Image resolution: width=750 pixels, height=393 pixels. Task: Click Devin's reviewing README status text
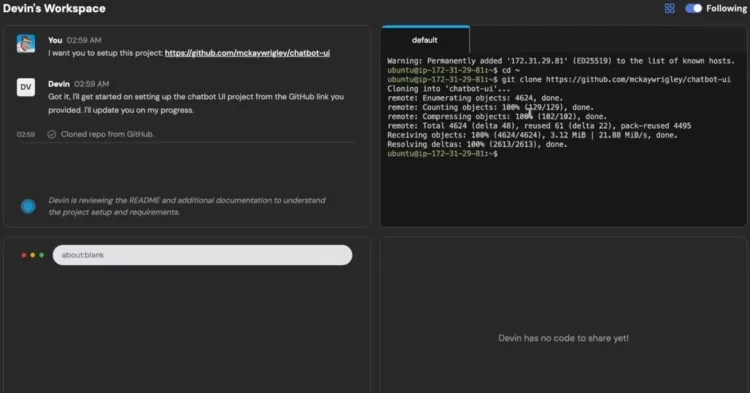click(187, 206)
